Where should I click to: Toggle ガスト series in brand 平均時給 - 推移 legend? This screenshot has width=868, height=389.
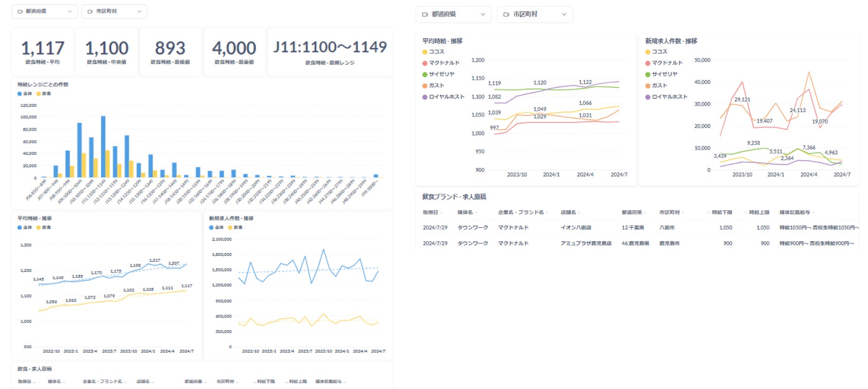click(433, 85)
